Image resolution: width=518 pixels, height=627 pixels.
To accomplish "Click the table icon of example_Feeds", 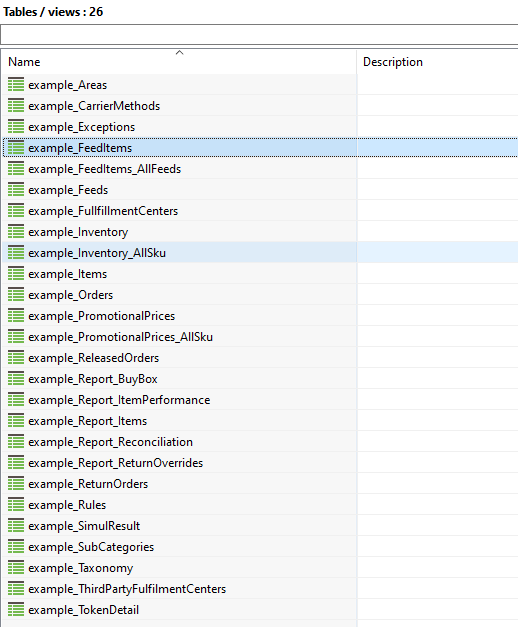I will [16, 190].
